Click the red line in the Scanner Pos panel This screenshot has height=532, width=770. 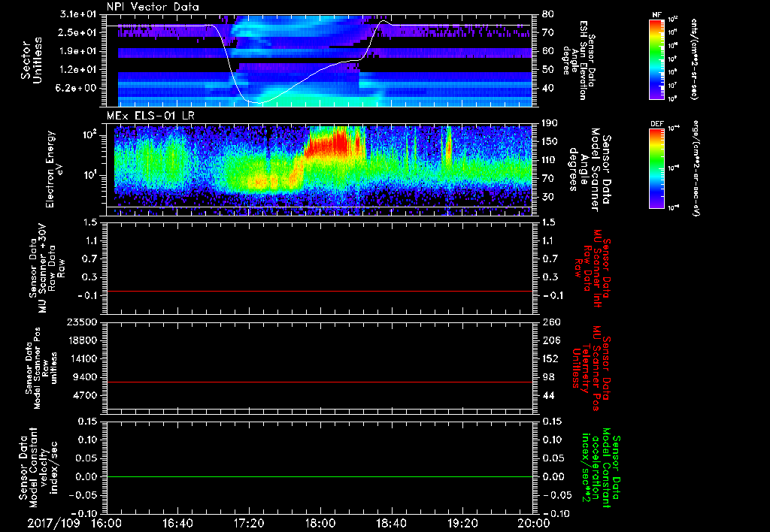[320, 382]
